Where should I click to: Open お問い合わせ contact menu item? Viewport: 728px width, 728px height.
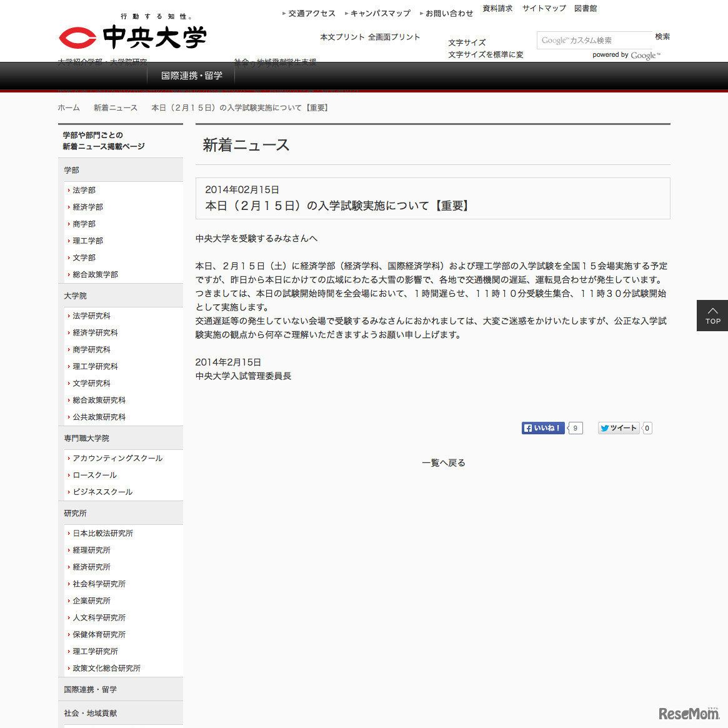pyautogui.click(x=448, y=12)
